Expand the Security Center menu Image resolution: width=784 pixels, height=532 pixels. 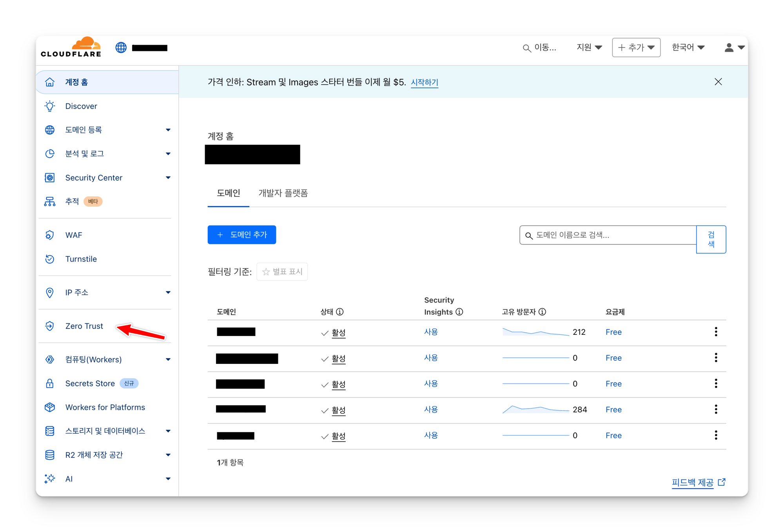168,178
